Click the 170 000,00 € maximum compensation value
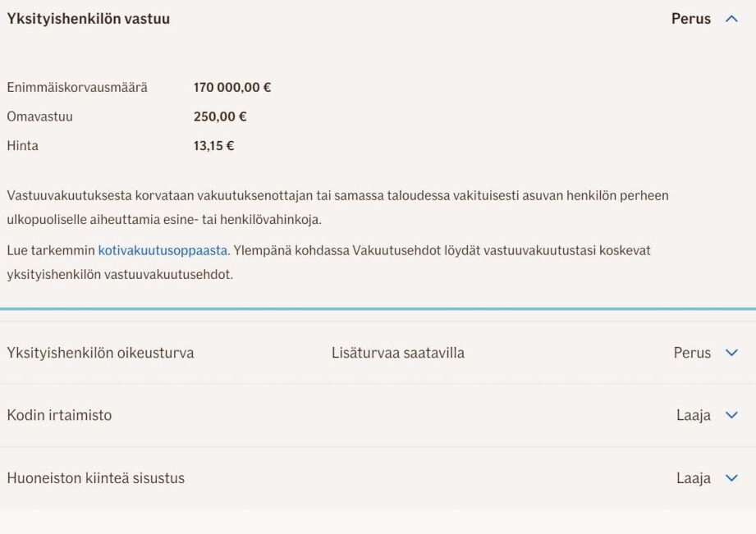756x534 pixels. [232, 87]
